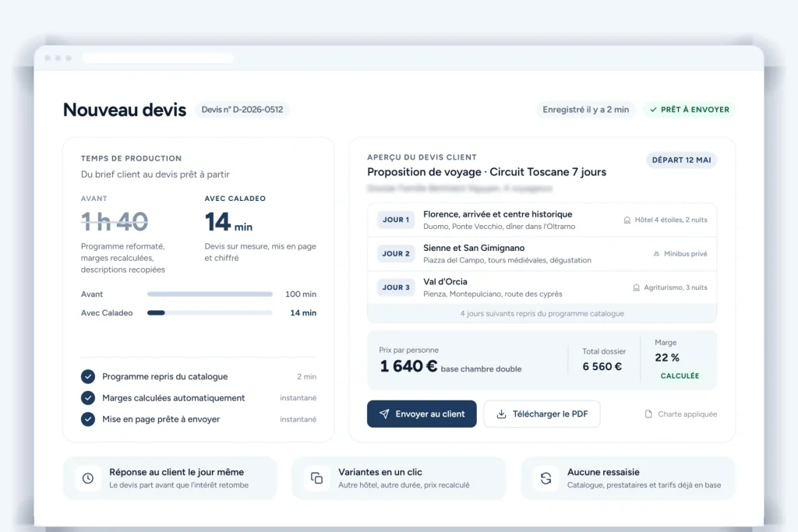Click the 6 560 € total dossier amount

602,366
